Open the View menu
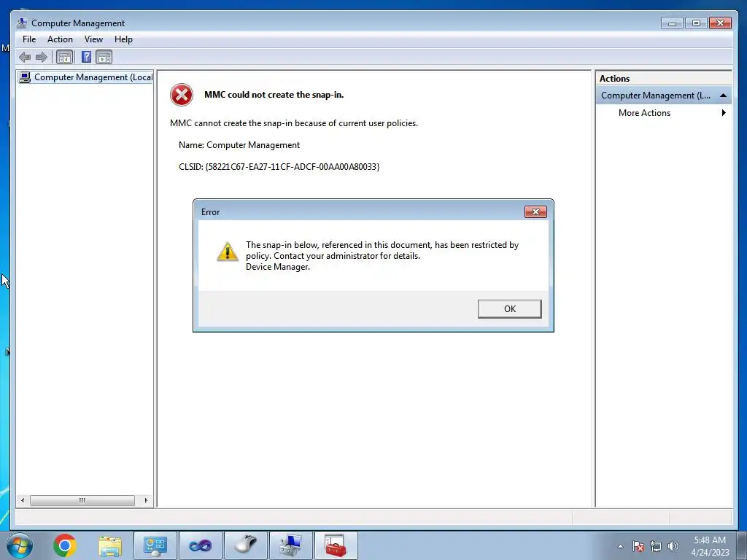 coord(93,39)
